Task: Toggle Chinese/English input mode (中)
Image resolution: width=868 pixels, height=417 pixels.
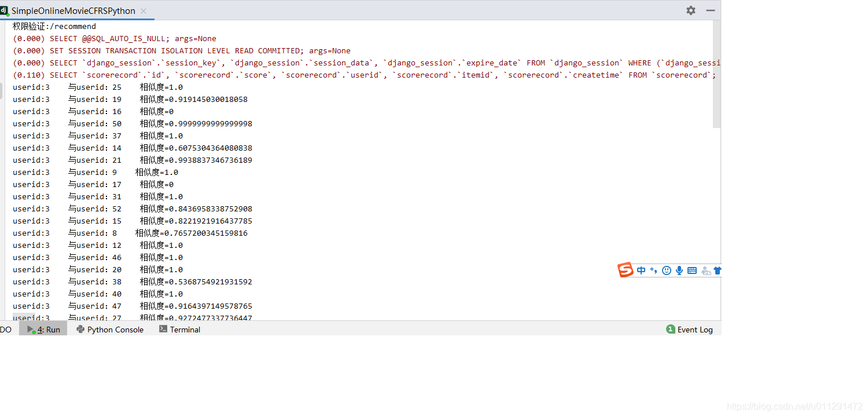Action: pos(641,270)
